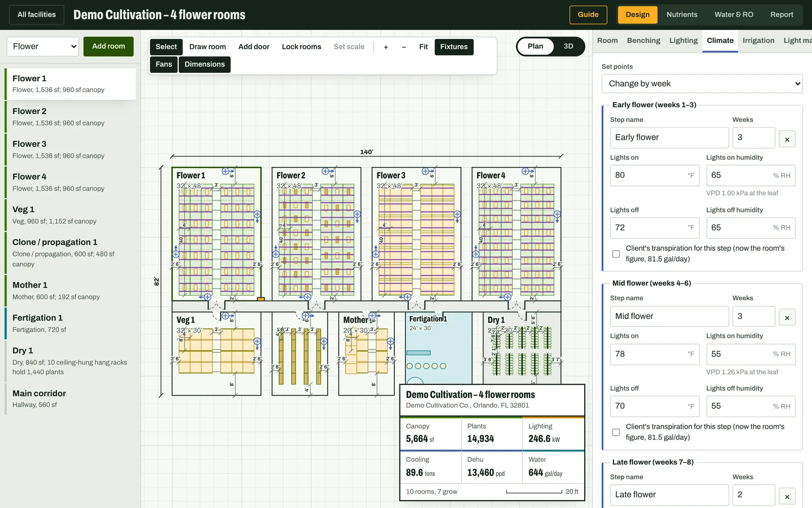Remove the Mid flower step with its X button

tap(787, 317)
